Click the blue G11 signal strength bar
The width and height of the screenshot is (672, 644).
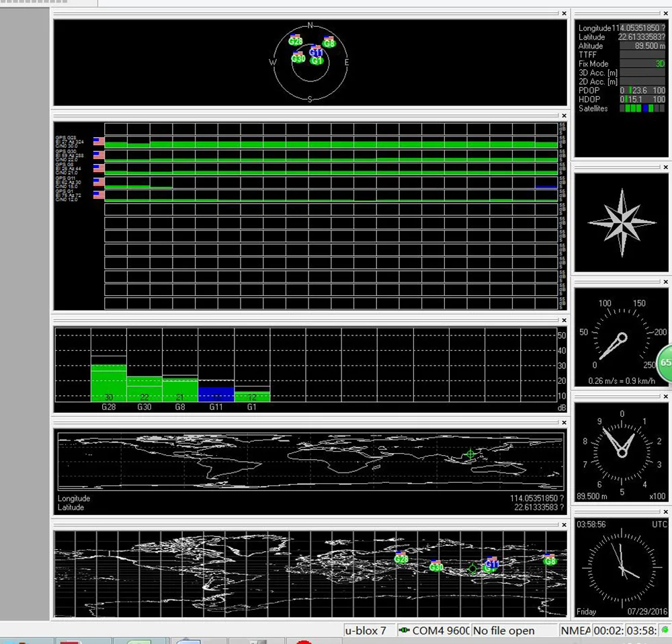coord(216,394)
